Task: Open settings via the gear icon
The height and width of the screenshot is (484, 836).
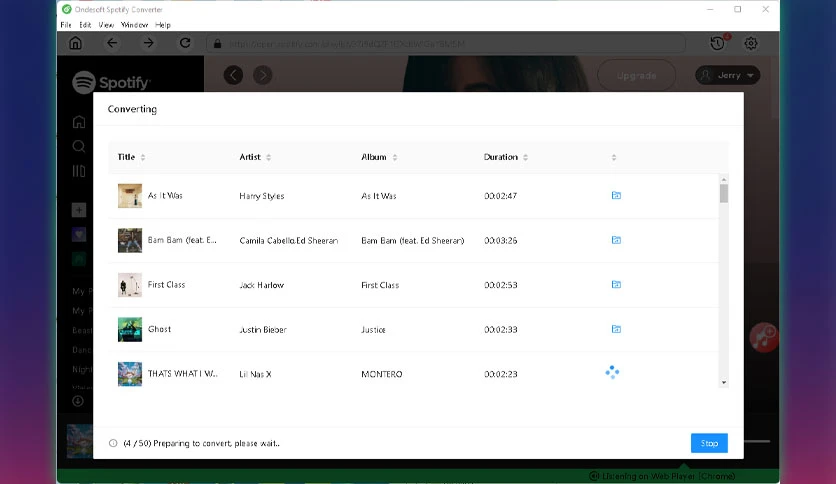Action: [x=751, y=43]
